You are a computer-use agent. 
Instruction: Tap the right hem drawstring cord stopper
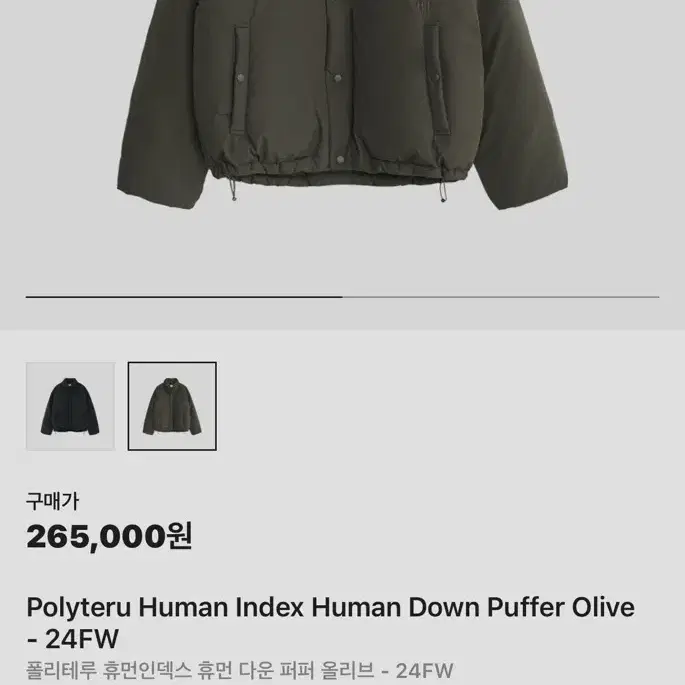click(x=443, y=193)
